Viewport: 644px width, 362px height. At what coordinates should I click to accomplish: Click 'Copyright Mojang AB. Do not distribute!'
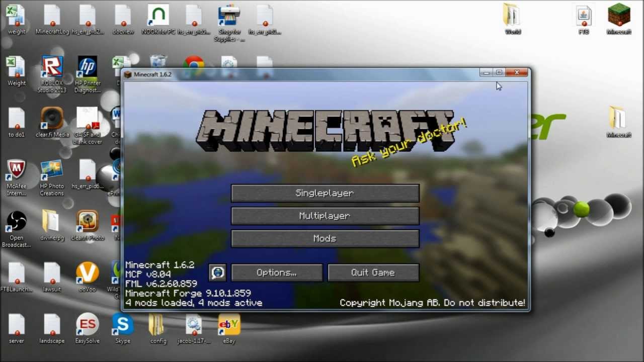point(433,303)
